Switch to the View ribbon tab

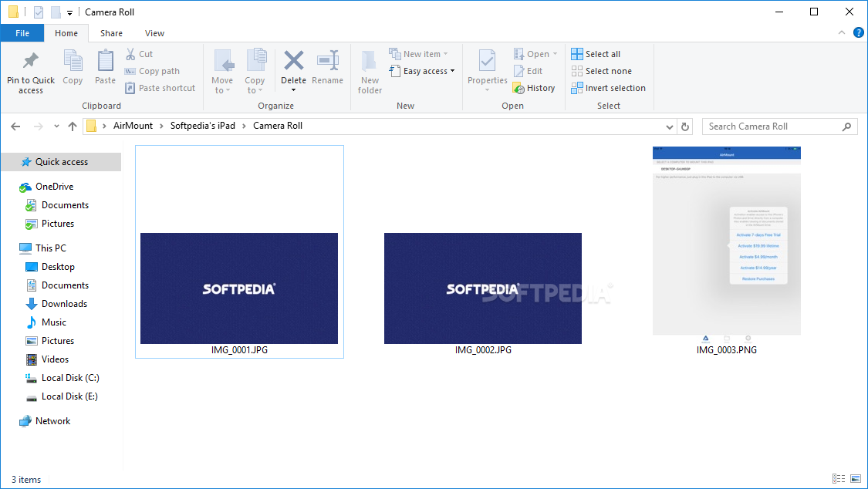(x=154, y=33)
